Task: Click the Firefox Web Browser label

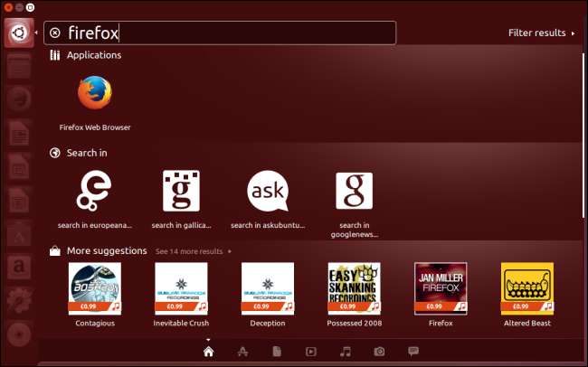Action: point(95,127)
